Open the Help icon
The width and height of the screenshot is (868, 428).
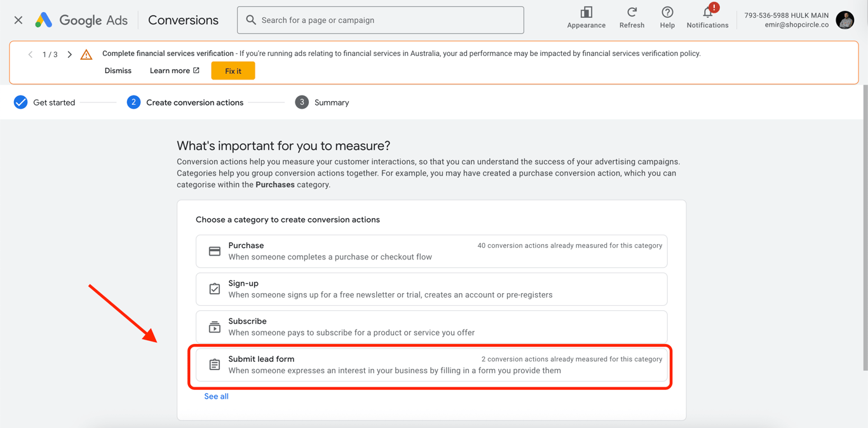(x=667, y=13)
